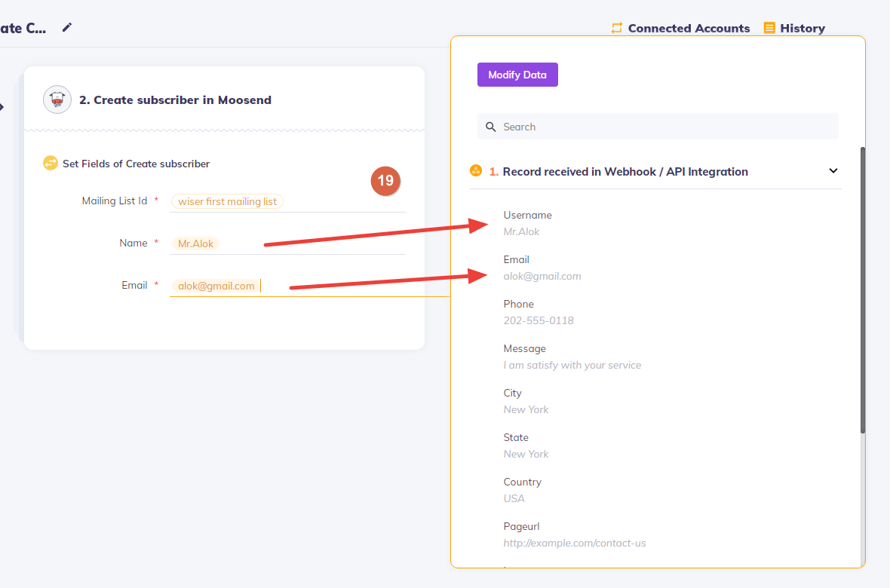
Task: Click the search magnifier icon
Action: (x=491, y=127)
